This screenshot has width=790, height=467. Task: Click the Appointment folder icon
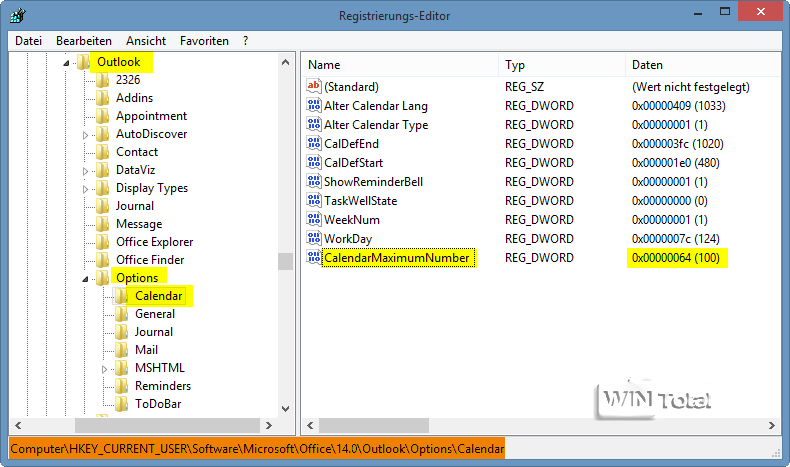[103, 116]
